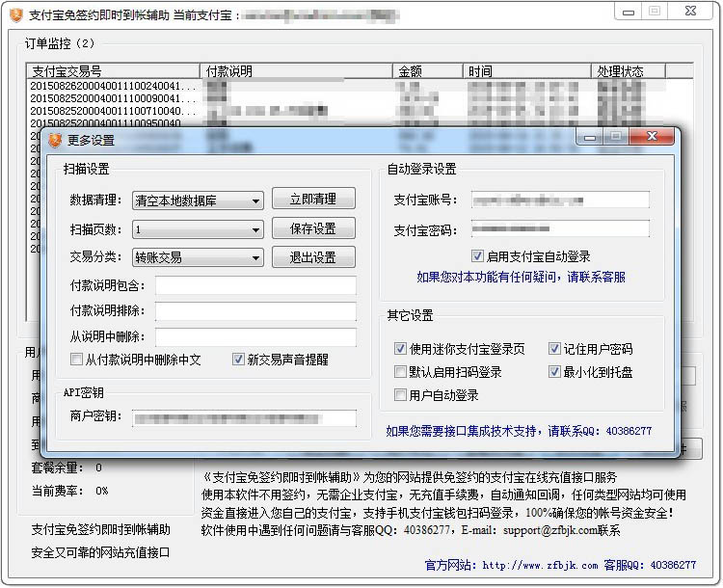The image size is (723, 588).
Task: Enable 默认启用扫码登录 checkbox
Action: click(x=400, y=372)
